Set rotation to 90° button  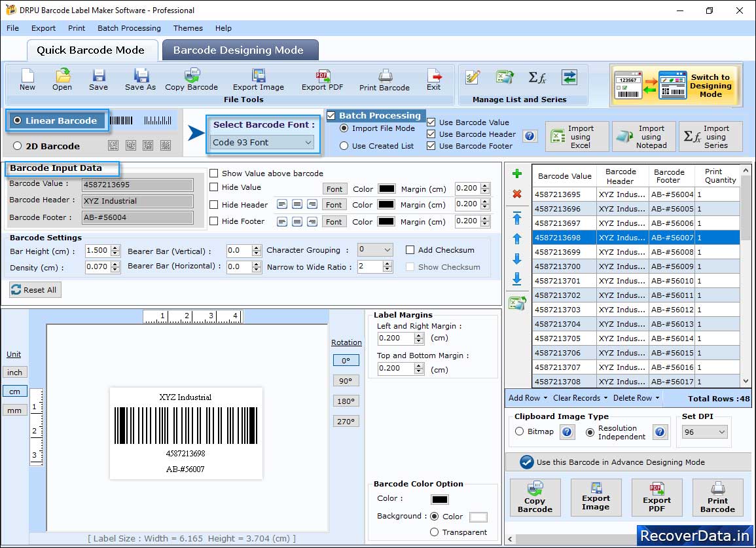(346, 380)
